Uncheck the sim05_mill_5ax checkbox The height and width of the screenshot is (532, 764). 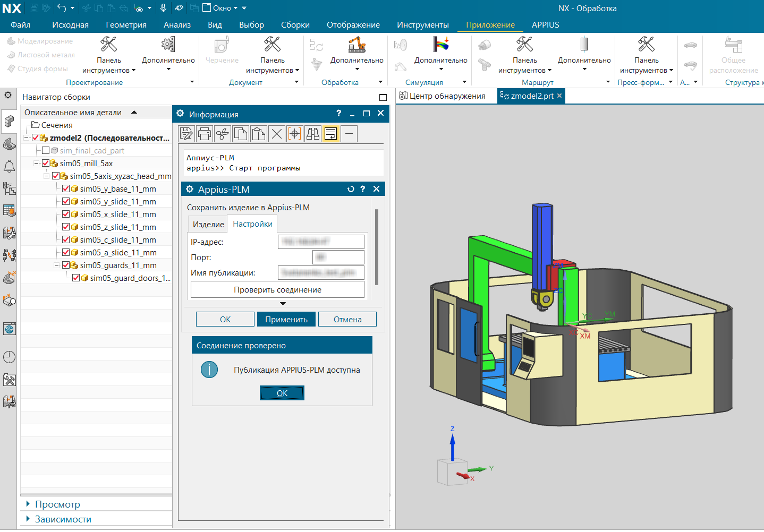(46, 164)
